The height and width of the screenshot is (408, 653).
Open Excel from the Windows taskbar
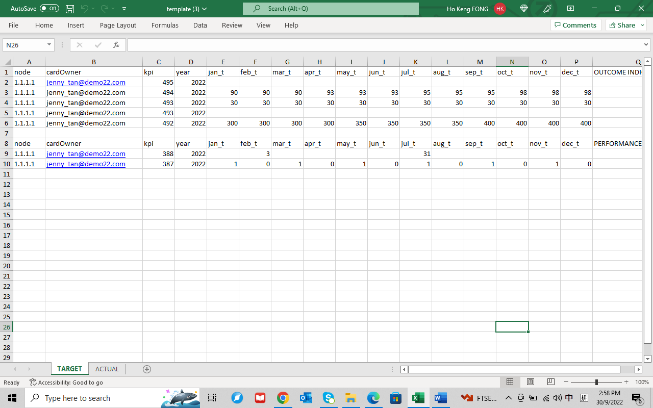click(418, 397)
